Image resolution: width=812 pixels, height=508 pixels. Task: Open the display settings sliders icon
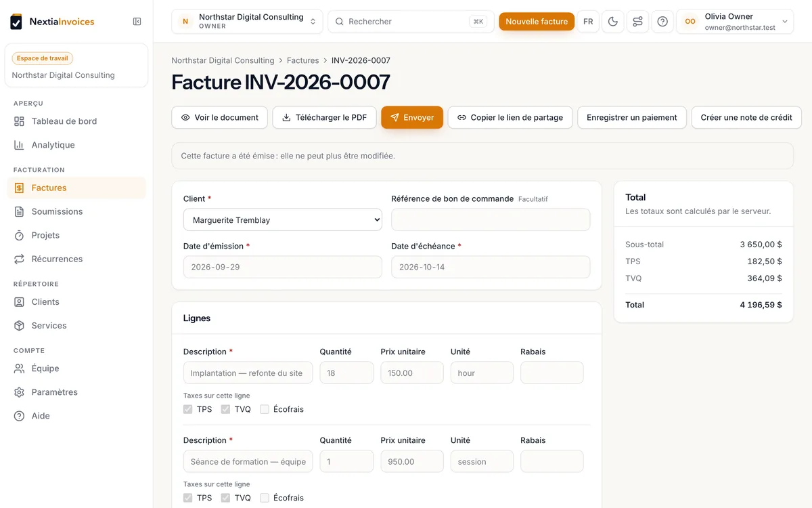coord(637,22)
